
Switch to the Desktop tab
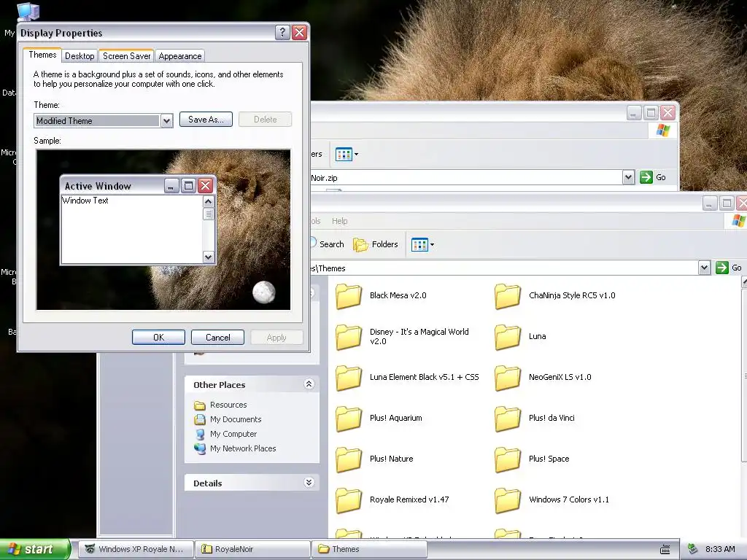pos(80,55)
